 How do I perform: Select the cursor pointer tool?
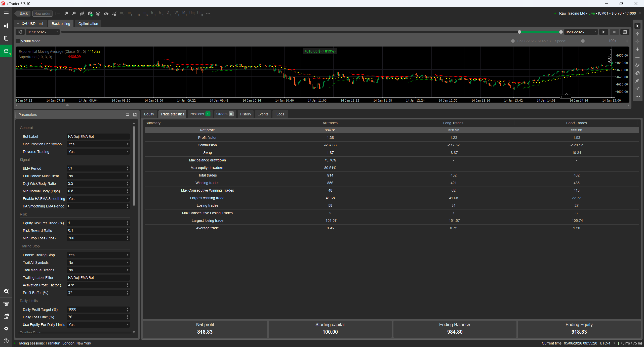(637, 26)
